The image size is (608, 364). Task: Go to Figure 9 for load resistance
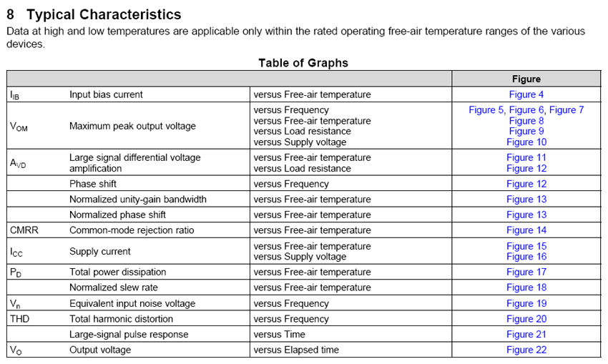click(526, 132)
